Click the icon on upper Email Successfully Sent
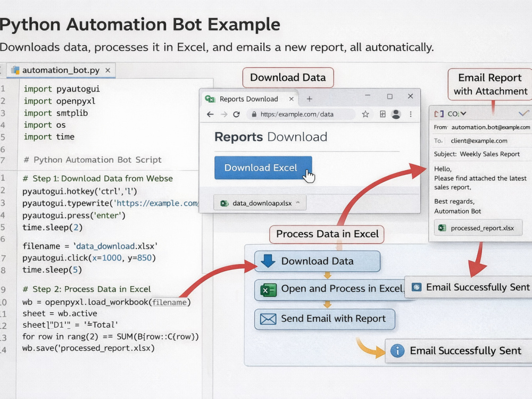 [417, 287]
